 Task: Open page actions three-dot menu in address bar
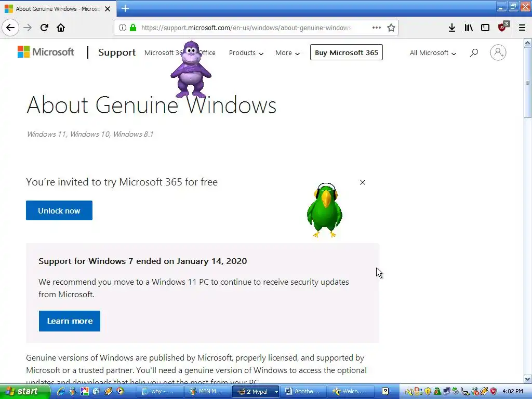click(377, 28)
